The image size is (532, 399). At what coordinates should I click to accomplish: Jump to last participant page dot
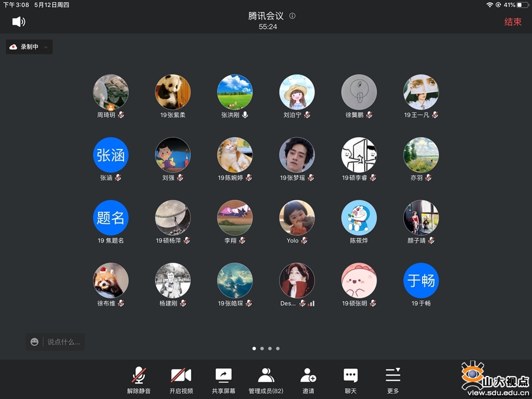(278, 349)
